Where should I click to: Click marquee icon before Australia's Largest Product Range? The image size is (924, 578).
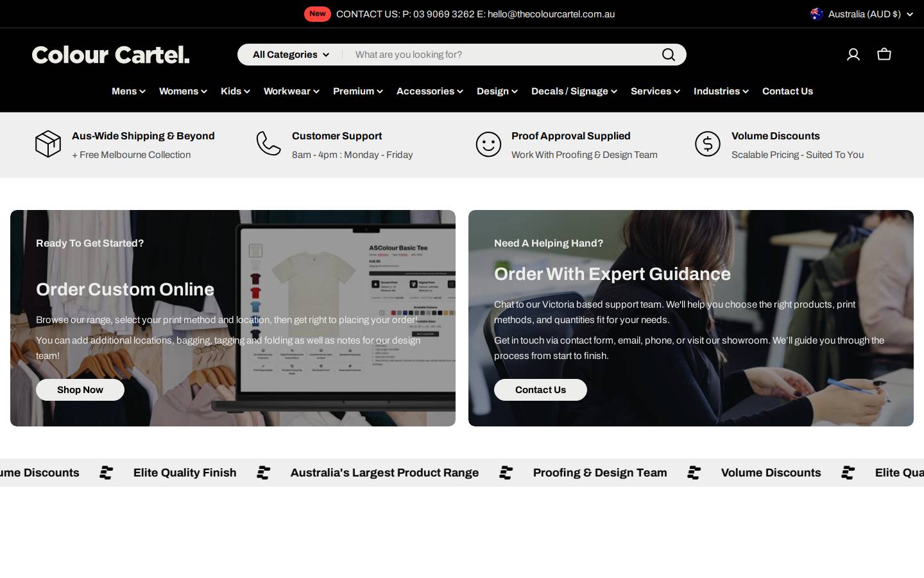264,473
